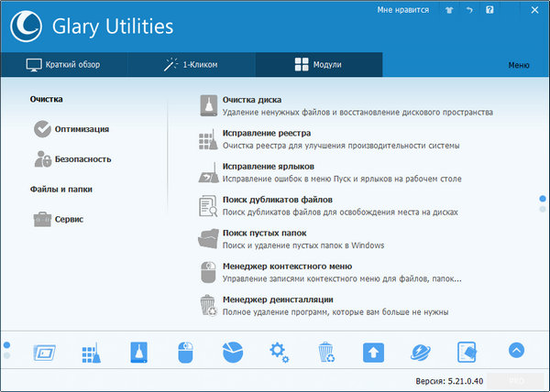Click the gears icon in bottom toolbar
Screen dimensions: 550x392
279,352
